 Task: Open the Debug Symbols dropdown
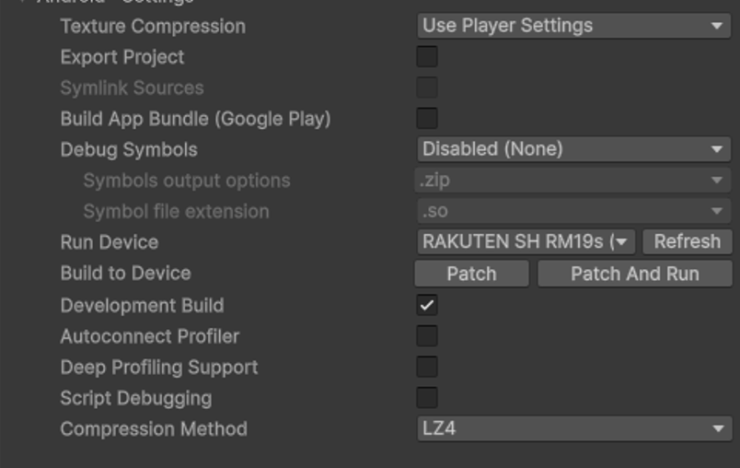point(573,150)
